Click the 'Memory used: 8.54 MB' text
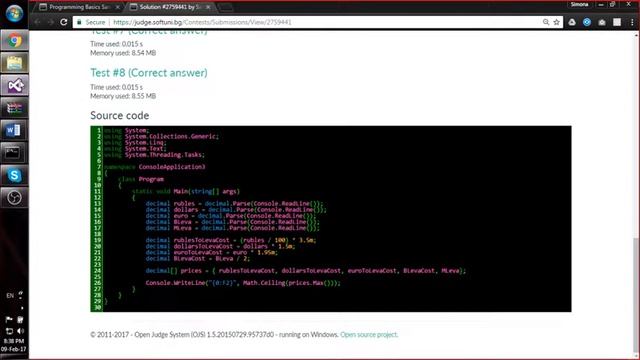 coord(123,53)
